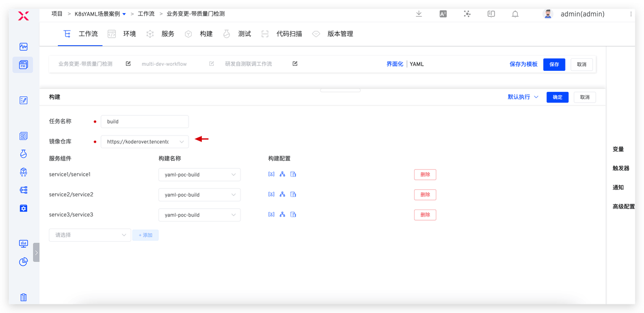Open the 代码扫描 tab

(289, 34)
